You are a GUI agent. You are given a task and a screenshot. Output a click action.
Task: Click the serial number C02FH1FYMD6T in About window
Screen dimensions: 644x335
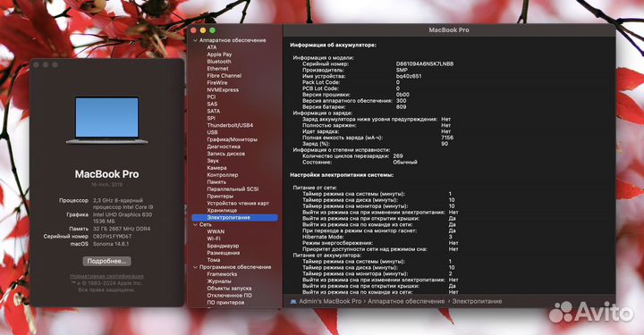[x=112, y=237]
